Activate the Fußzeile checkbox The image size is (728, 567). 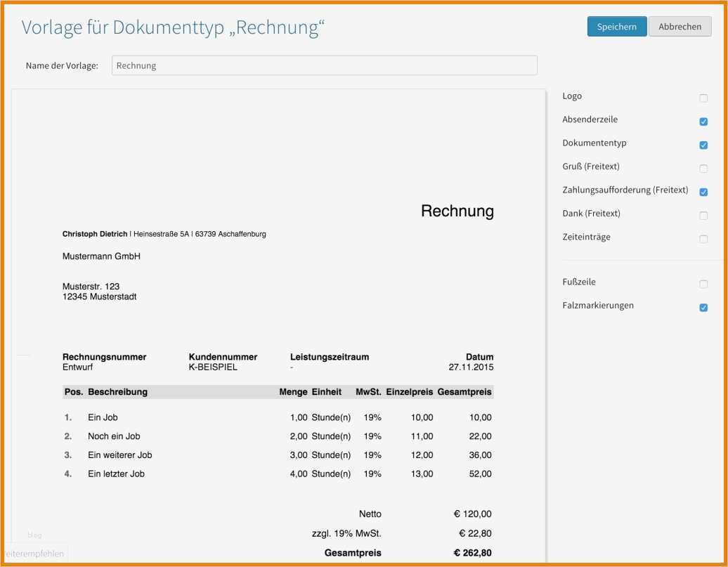(703, 283)
